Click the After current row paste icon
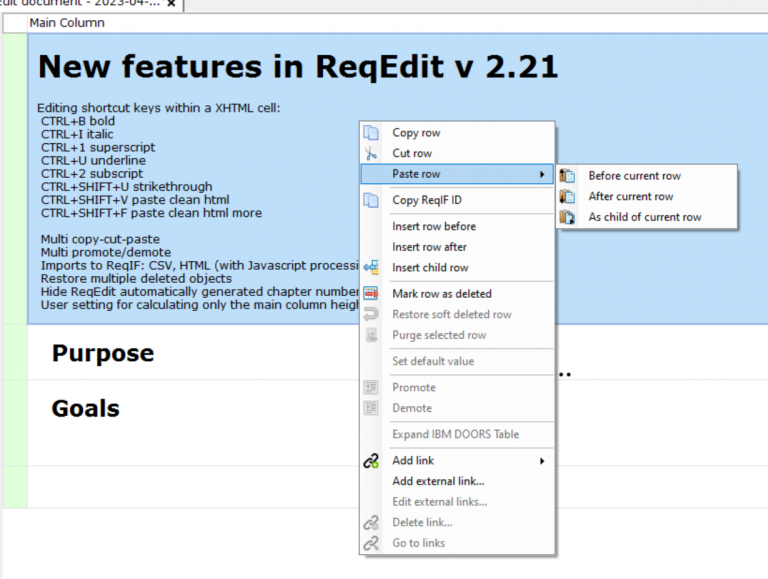This screenshot has width=768, height=579. 567,196
